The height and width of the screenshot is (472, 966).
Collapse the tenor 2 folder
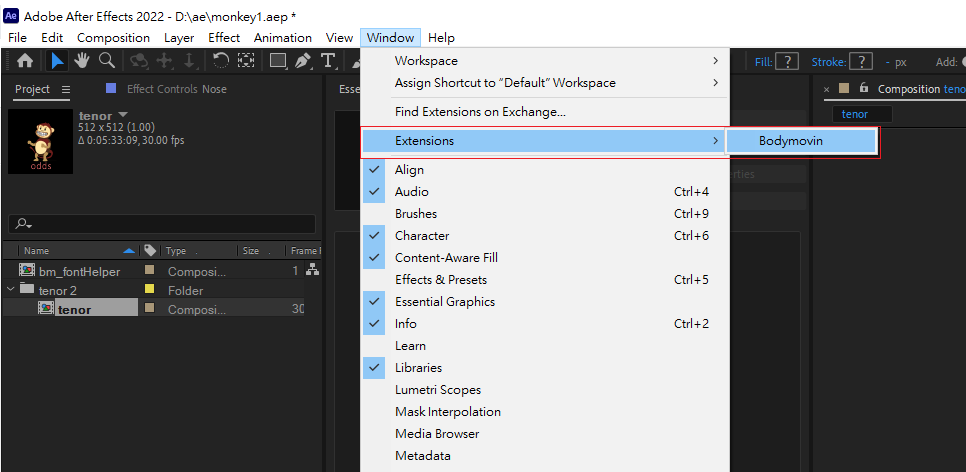[11, 290]
